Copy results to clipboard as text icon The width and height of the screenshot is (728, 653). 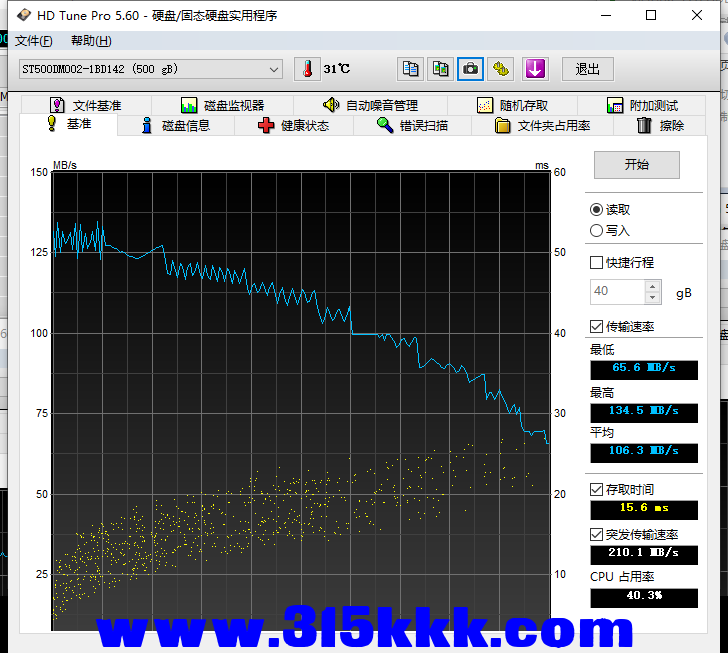coord(409,69)
